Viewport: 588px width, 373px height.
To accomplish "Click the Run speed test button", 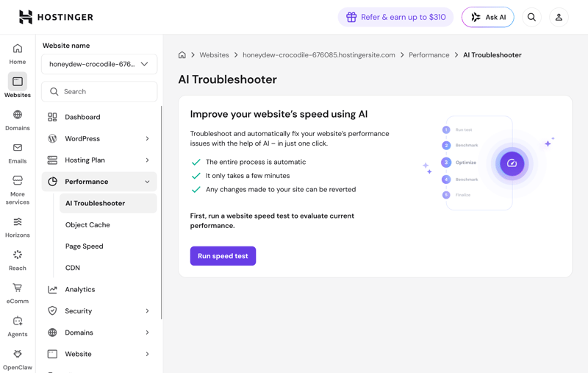I will point(223,256).
